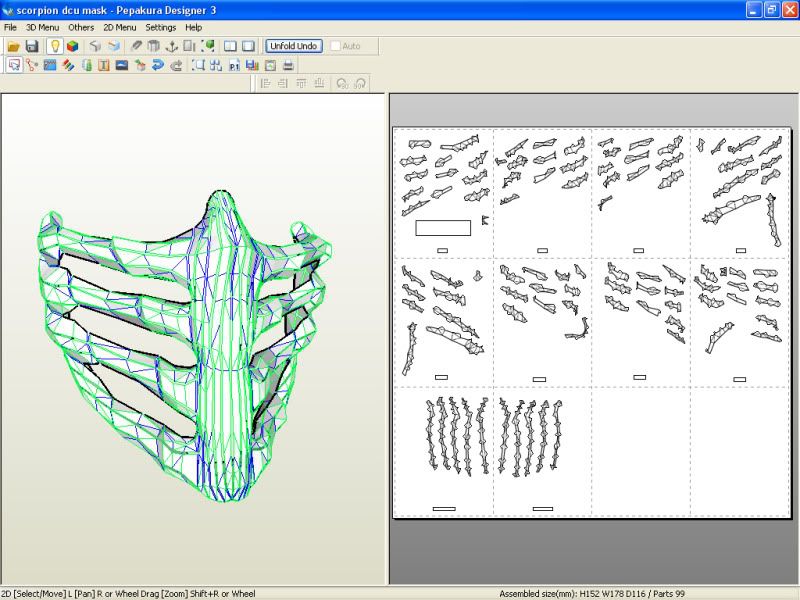
Task: Click the rotate 90 counterclockwise icon
Action: (x=342, y=84)
